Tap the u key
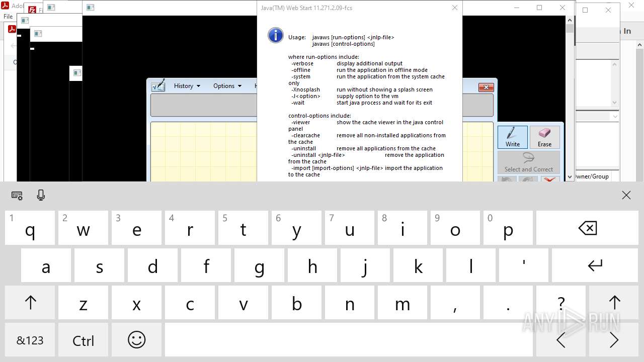Viewport: 644px width, 362px height. (350, 228)
